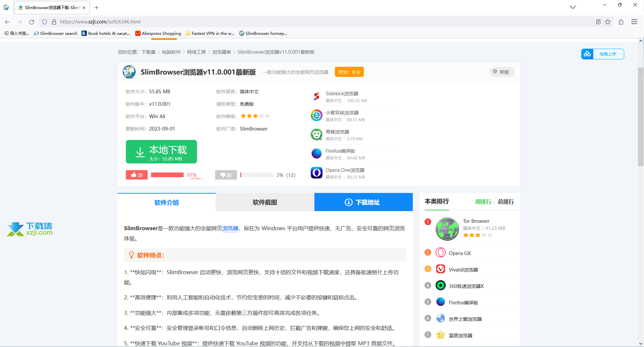Open 世界之窗浏览器 icon in ranking
The image size is (644, 347).
click(441, 318)
